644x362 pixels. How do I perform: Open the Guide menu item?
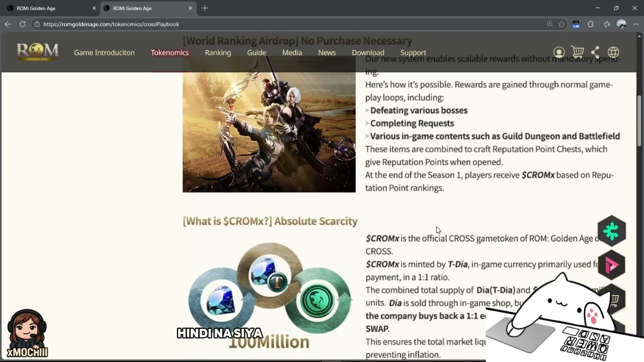point(257,52)
